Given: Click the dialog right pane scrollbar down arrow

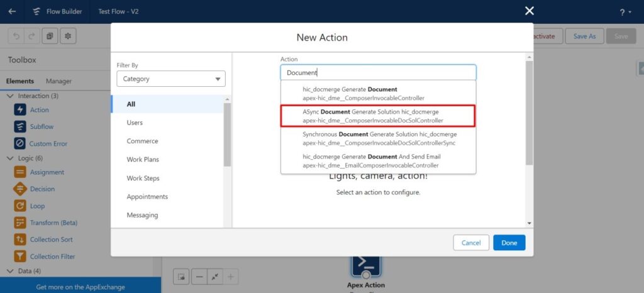Looking at the screenshot, I should (x=530, y=223).
